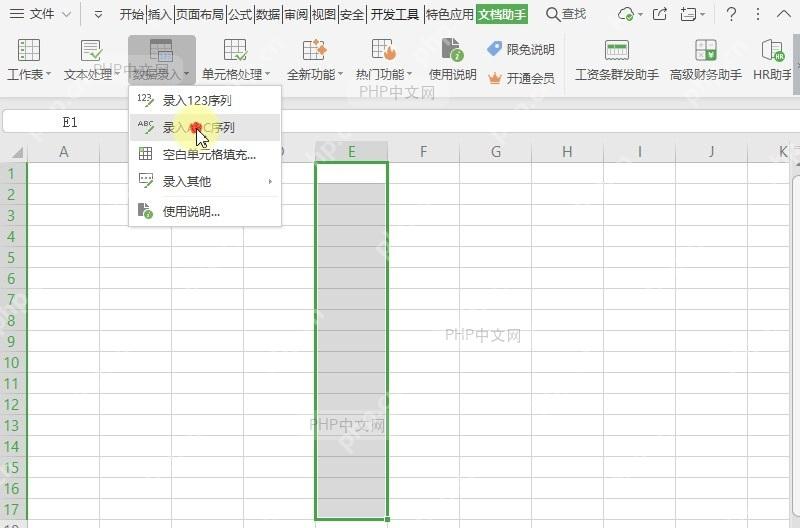The image size is (800, 528).
Task: Choose 录入123序列 from the menu
Action: point(205,100)
